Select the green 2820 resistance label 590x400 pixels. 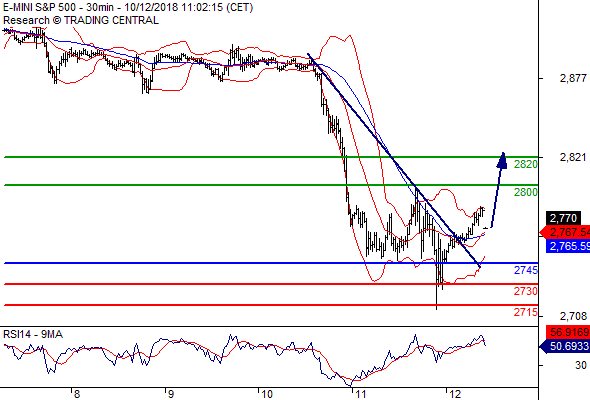[x=526, y=164]
